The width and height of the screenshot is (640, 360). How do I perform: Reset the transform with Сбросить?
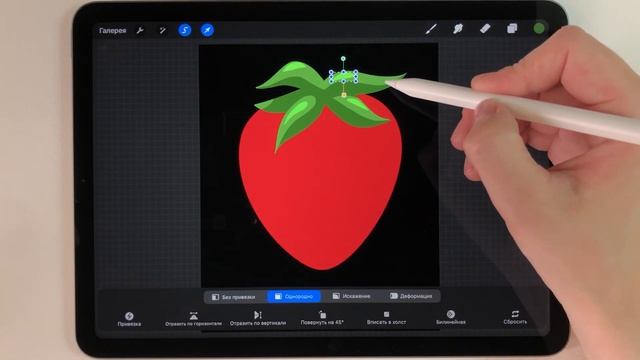click(515, 317)
